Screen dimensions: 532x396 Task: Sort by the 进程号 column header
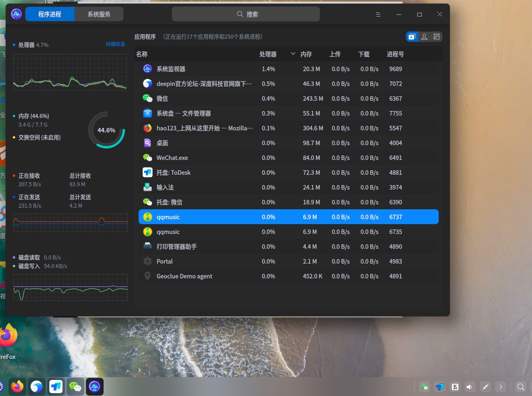[395, 54]
